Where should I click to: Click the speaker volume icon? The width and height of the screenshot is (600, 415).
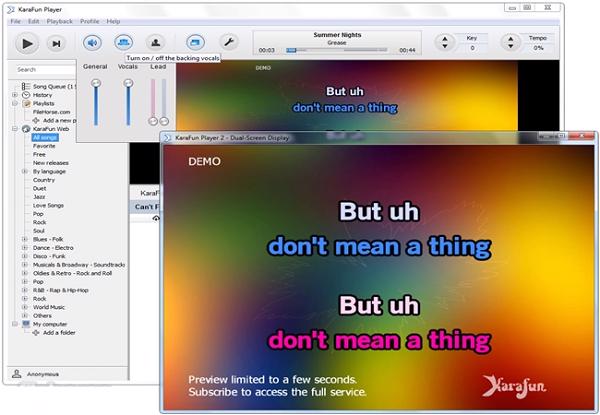pos(92,43)
